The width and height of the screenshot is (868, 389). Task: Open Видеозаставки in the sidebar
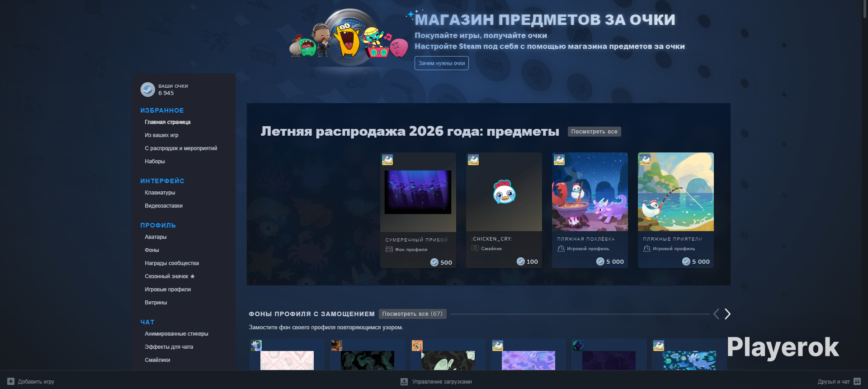click(164, 206)
